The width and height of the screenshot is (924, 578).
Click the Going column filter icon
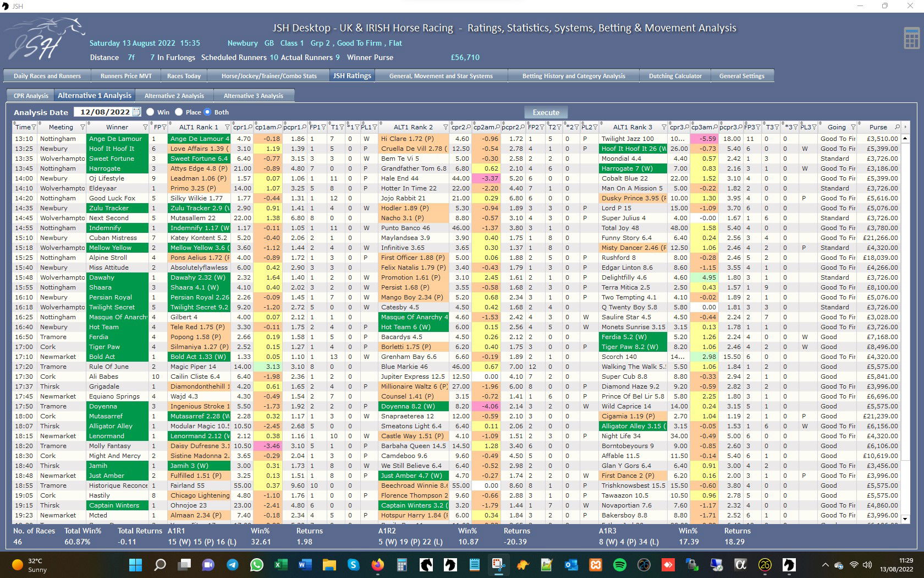point(853,127)
